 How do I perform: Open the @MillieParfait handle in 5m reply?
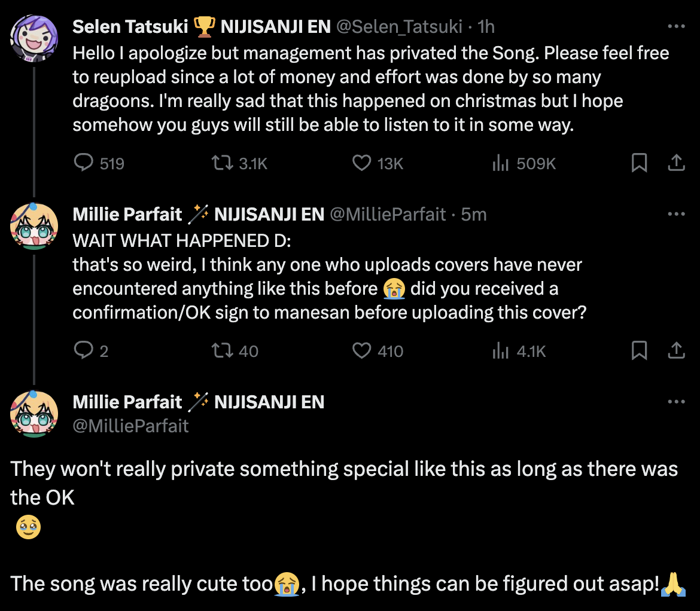coord(388,215)
